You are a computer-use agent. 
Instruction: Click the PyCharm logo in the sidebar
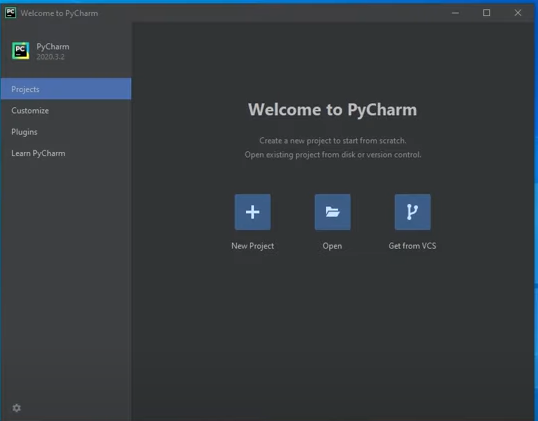click(21, 51)
